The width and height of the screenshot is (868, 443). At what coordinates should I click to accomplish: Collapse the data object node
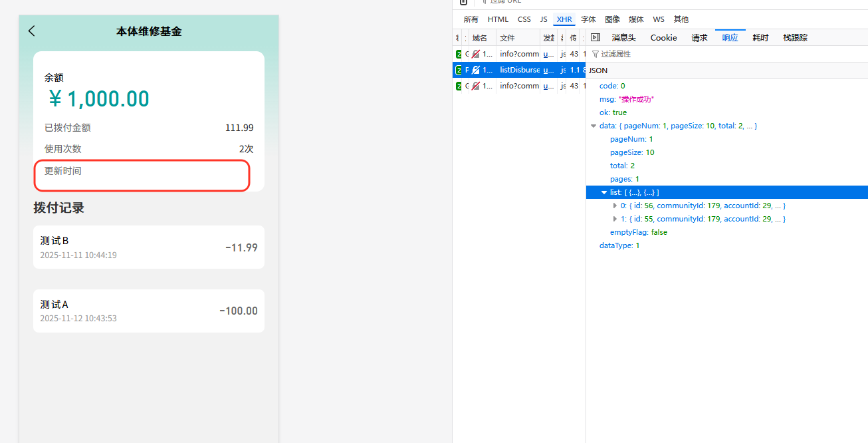click(x=594, y=126)
